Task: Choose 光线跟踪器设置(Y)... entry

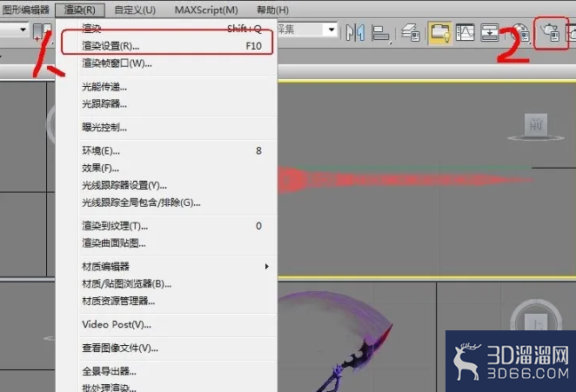Action: (x=171, y=185)
